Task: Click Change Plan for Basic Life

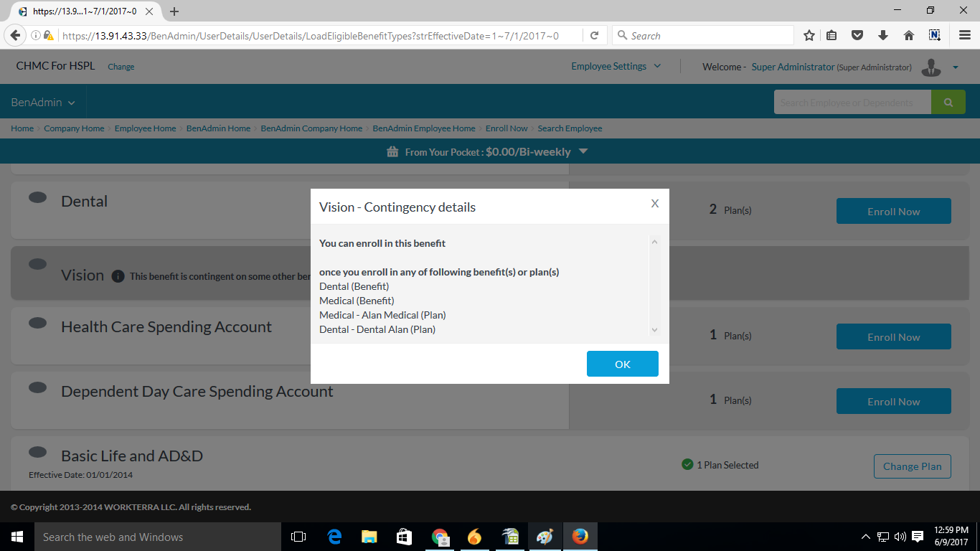Action: click(912, 466)
